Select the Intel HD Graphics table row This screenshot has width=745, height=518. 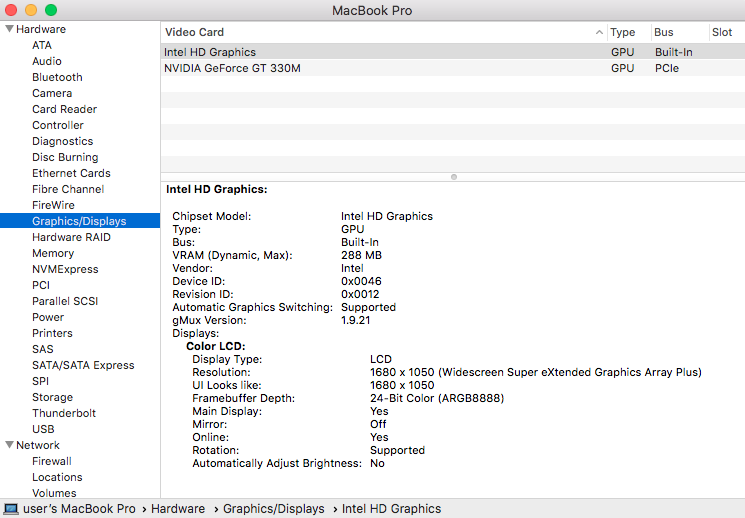(453, 52)
